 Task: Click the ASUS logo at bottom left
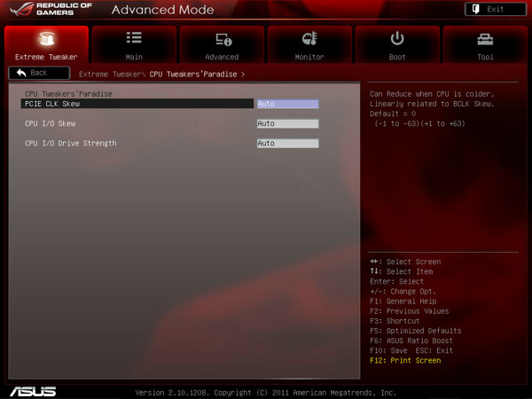pos(33,391)
